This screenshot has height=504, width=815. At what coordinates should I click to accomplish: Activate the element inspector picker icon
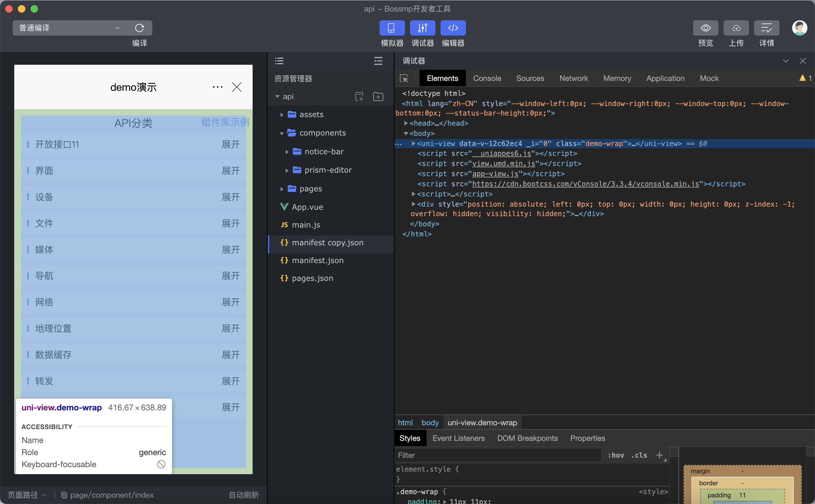point(404,78)
